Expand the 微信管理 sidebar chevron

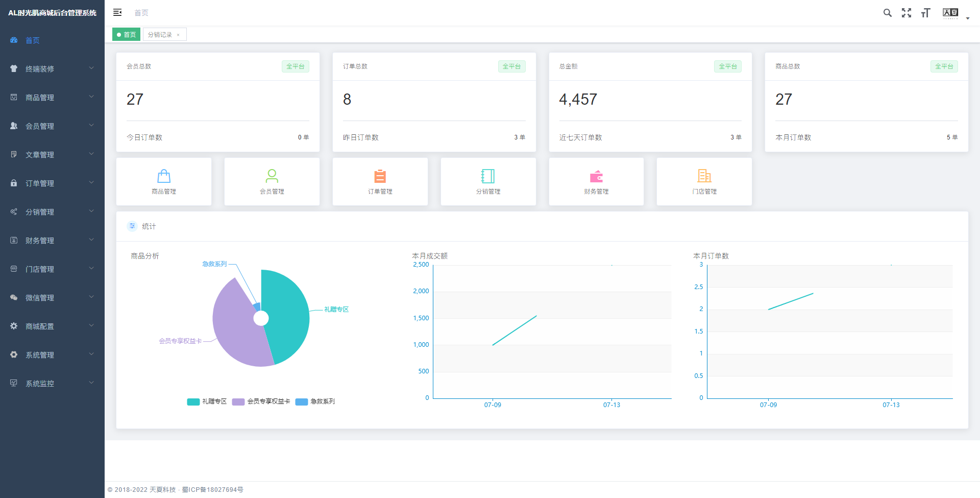coord(91,297)
